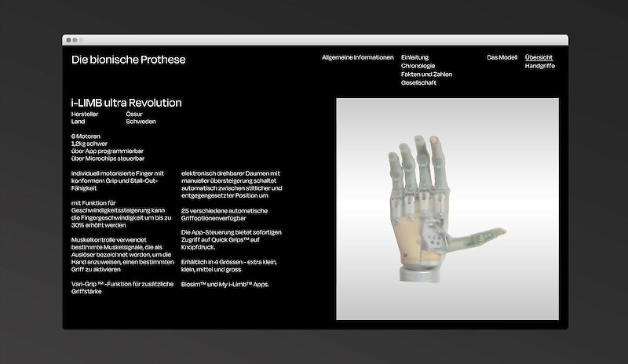The image size is (628, 364).
Task: Click the Das Modell menu heading
Action: click(x=502, y=57)
